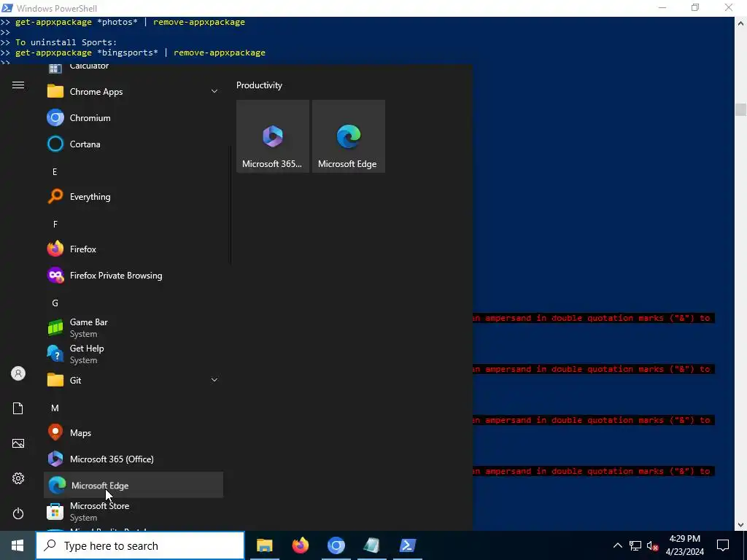Screen dimensions: 747x560
Task: Open Cortana from the app list
Action: coord(133,144)
